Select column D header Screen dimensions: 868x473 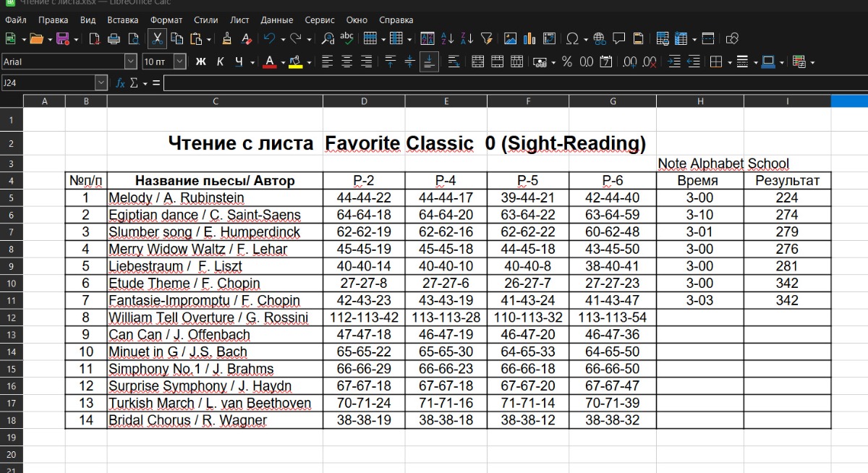click(363, 101)
